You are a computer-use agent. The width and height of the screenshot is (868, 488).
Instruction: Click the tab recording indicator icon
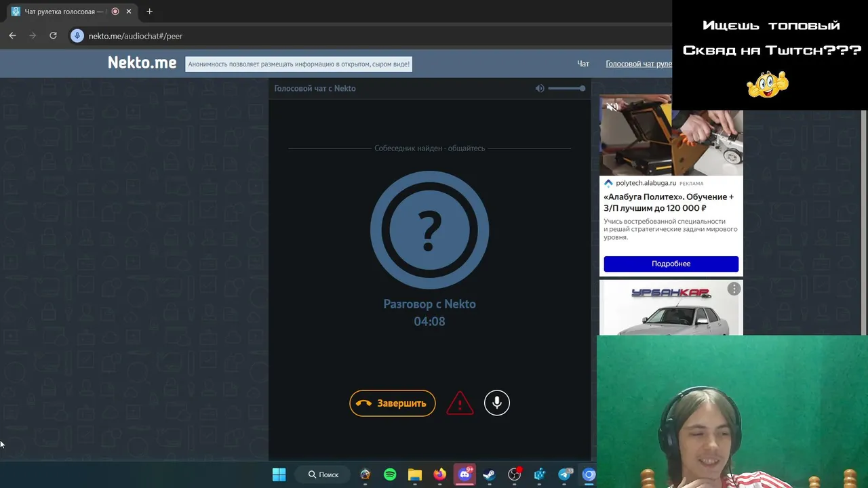[x=115, y=12]
